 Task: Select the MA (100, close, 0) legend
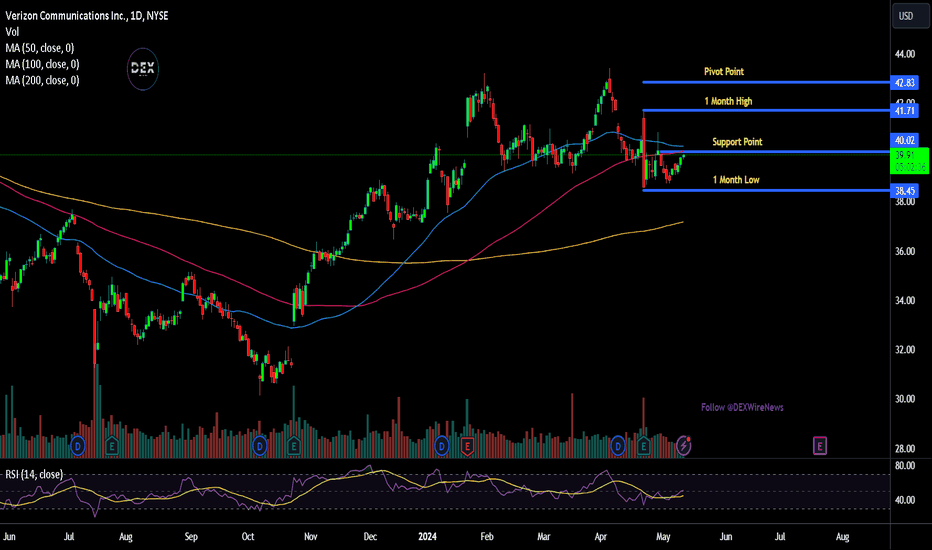[42, 64]
